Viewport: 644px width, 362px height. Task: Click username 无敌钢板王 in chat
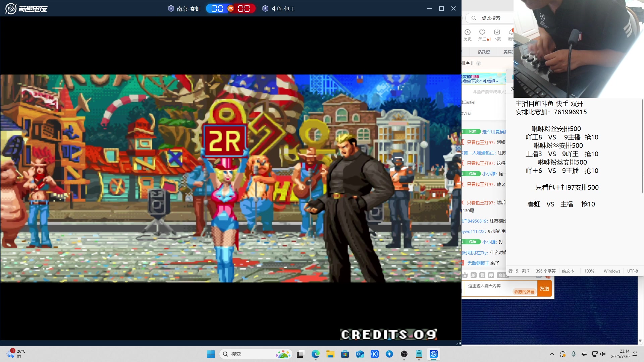click(x=478, y=263)
